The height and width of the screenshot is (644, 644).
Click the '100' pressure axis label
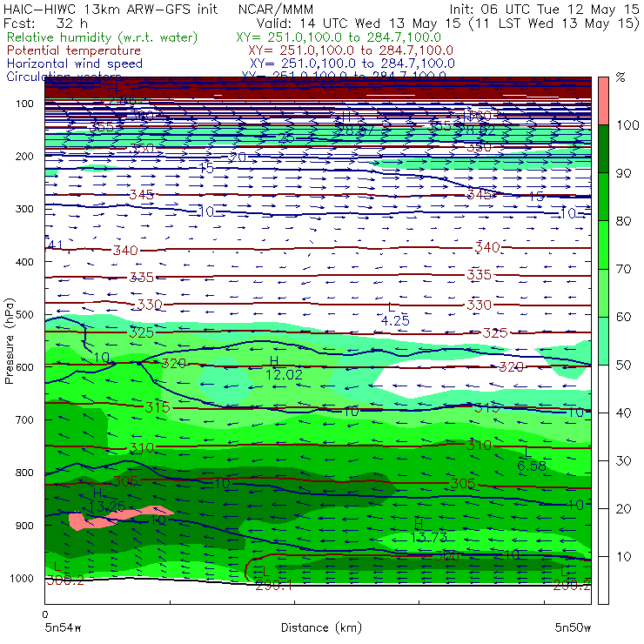(24, 104)
